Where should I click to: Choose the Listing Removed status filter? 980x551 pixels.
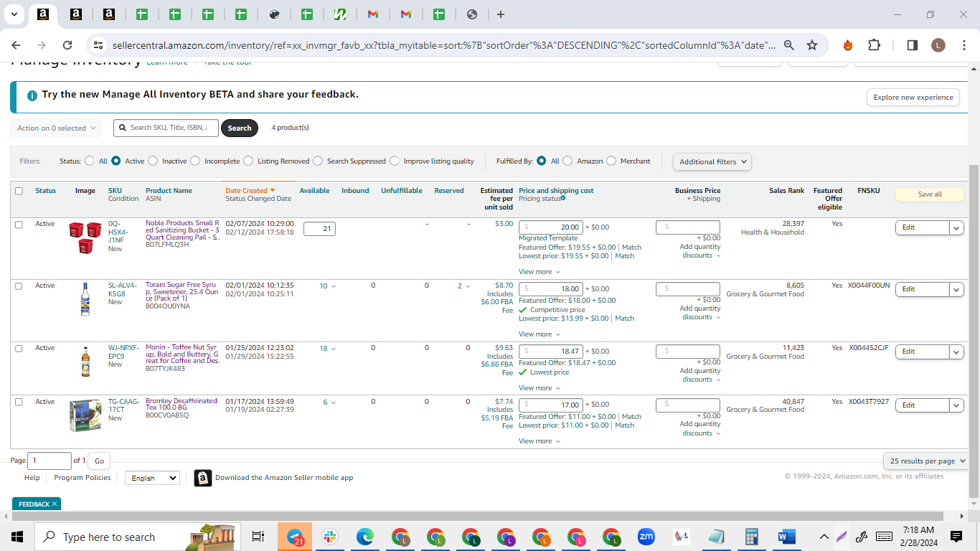click(248, 161)
